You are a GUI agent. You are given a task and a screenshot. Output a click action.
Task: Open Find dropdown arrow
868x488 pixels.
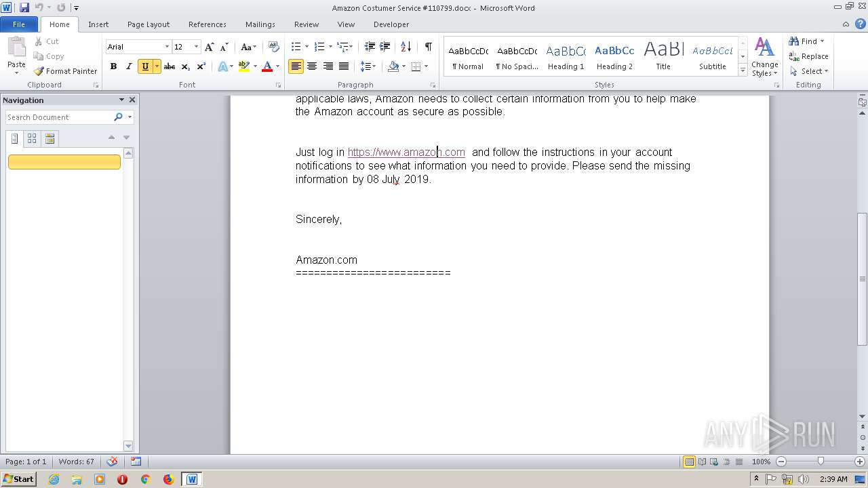pos(822,41)
